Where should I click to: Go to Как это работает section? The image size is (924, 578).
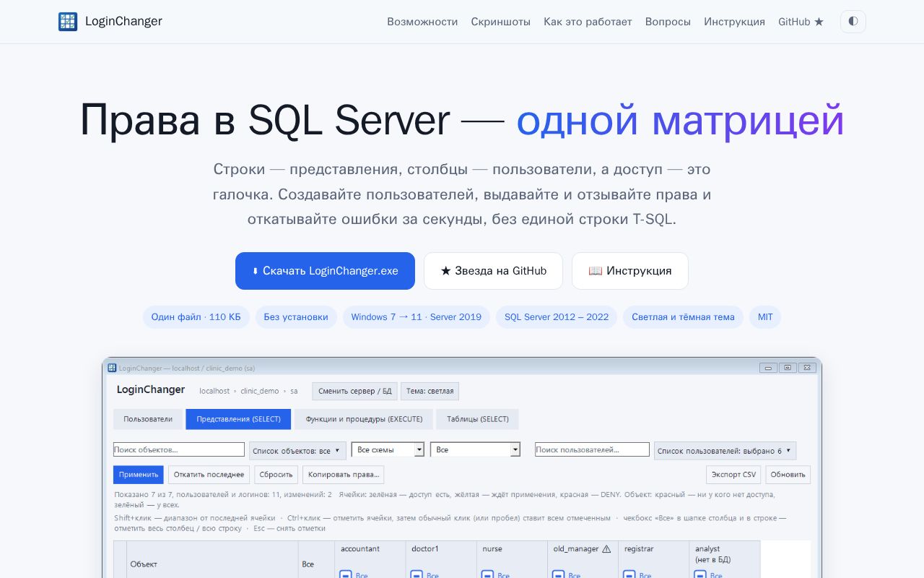pyautogui.click(x=588, y=22)
